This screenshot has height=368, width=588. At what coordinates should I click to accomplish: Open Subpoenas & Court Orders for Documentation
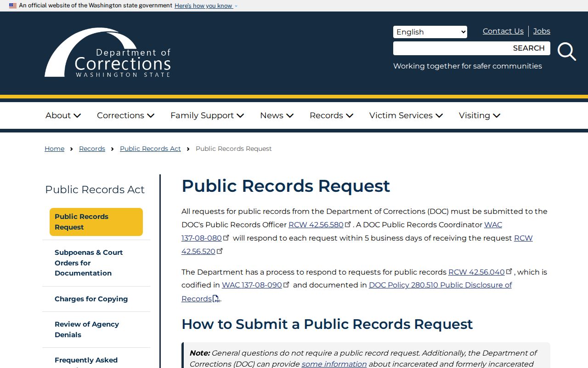96,263
